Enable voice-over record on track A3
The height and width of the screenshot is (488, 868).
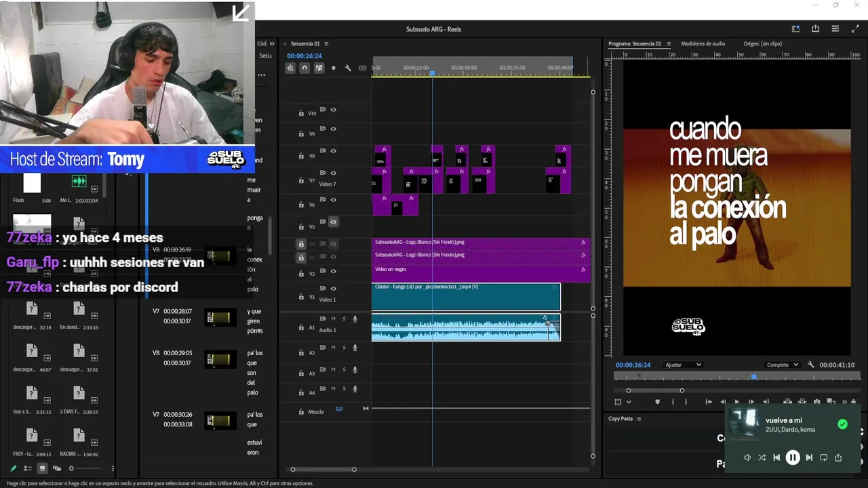[x=355, y=370]
